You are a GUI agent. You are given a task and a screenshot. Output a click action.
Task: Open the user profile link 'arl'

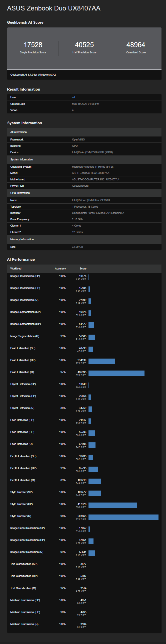(x=73, y=98)
